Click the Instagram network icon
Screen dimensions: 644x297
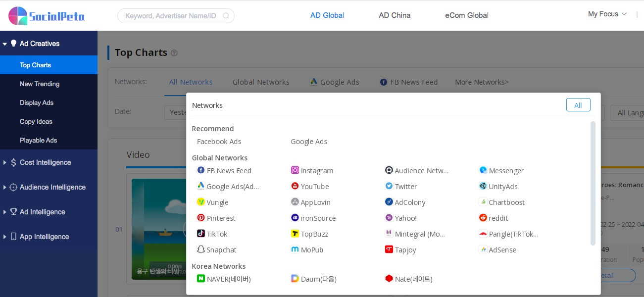tap(295, 170)
